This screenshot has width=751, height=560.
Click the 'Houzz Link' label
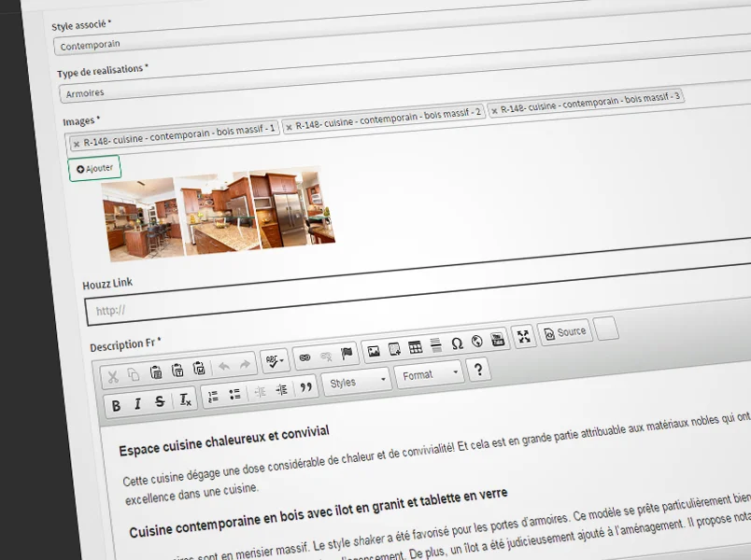pyautogui.click(x=107, y=284)
